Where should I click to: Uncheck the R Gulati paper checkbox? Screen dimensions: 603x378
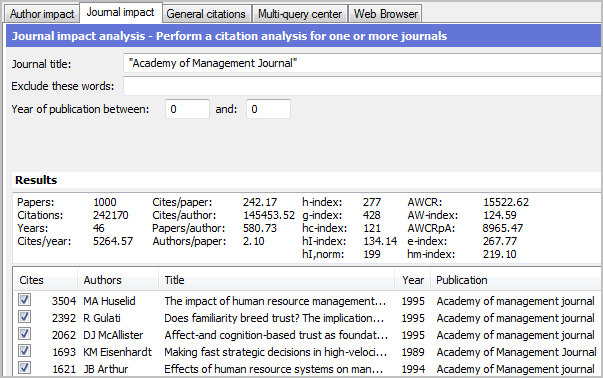pos(25,317)
